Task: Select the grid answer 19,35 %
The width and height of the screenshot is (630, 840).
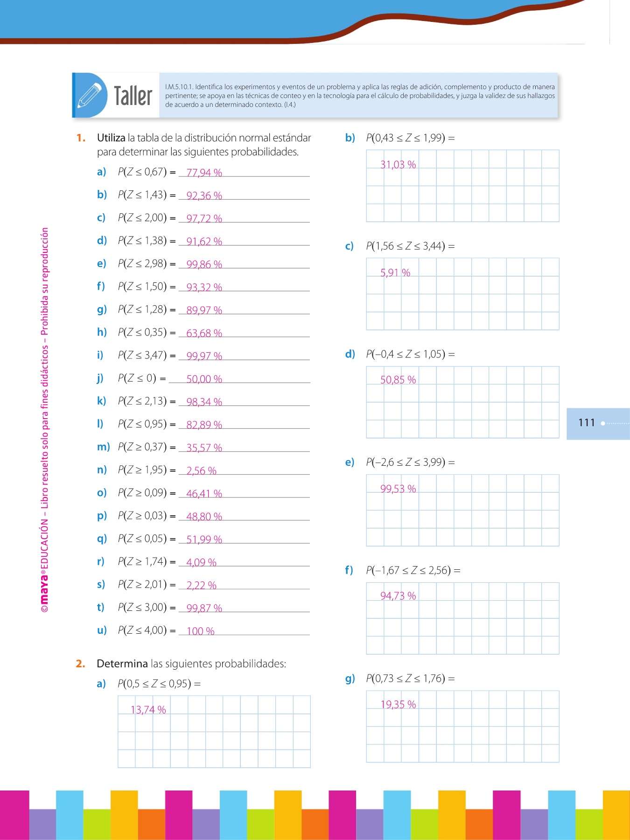Action: tap(398, 704)
